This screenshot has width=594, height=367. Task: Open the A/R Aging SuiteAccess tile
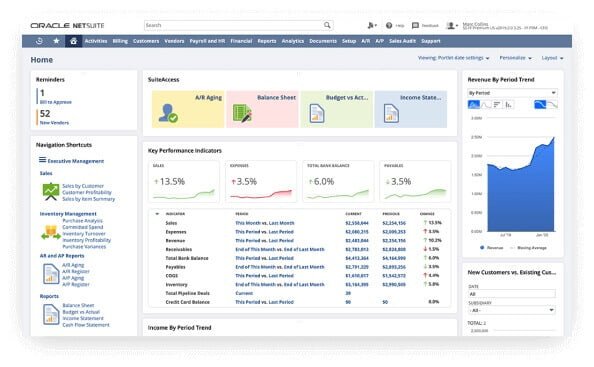click(188, 109)
